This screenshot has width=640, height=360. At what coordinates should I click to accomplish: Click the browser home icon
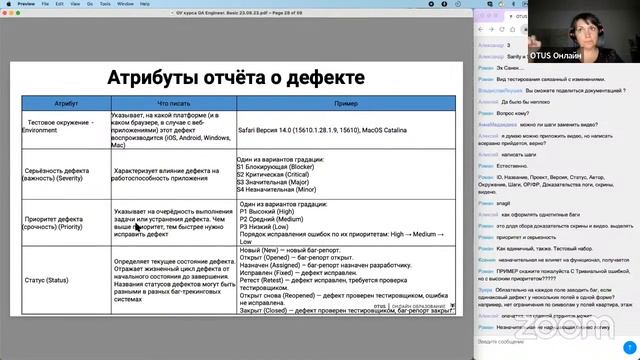click(x=513, y=29)
